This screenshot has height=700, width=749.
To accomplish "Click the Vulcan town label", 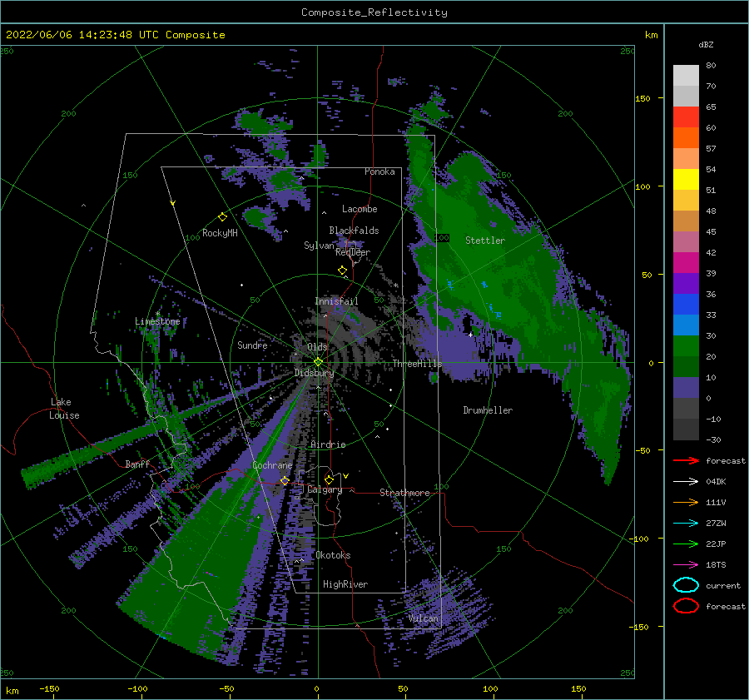I will click(x=424, y=618).
